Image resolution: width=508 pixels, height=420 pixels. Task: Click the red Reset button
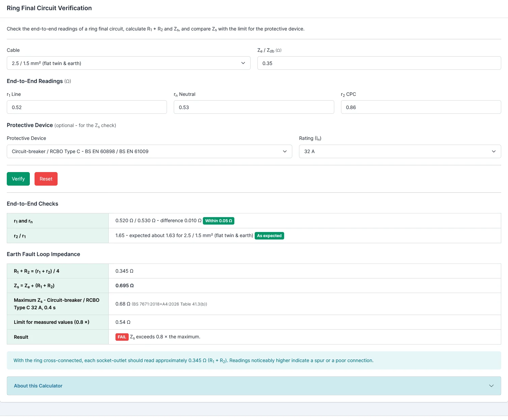pyautogui.click(x=46, y=179)
